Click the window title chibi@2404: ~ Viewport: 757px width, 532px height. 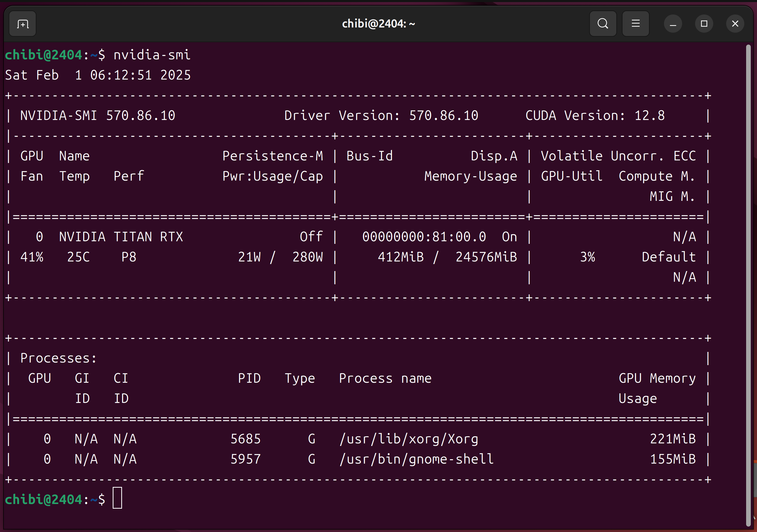point(378,24)
